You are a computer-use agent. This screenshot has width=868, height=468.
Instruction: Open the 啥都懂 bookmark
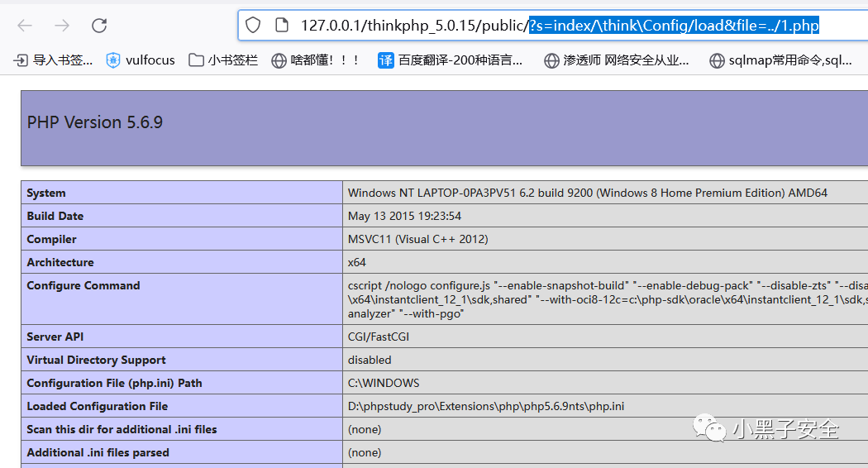click(x=316, y=60)
